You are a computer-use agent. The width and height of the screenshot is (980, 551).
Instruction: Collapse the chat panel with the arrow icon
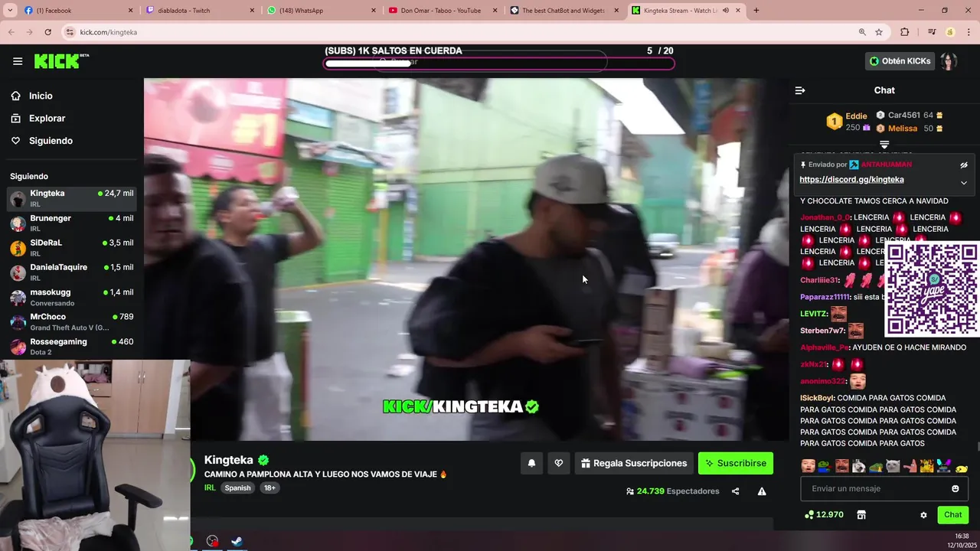tap(800, 90)
